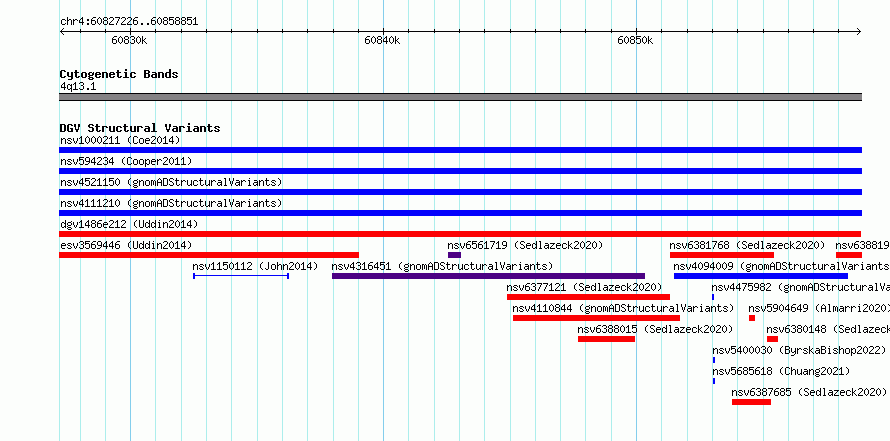This screenshot has width=890, height=441.
Task: Click the nsv6388015 (Sedlazeck2020) label
Action: [655, 329]
